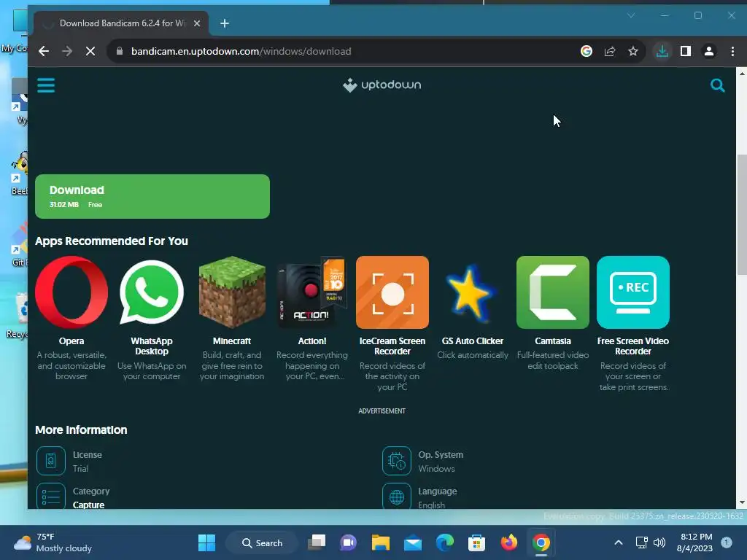Open the IceCream Screen Recorder icon

392,292
